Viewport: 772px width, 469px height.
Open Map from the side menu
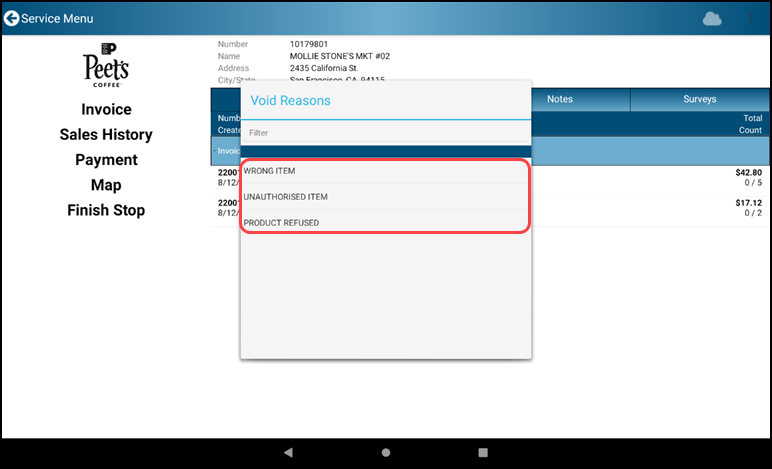click(x=106, y=185)
